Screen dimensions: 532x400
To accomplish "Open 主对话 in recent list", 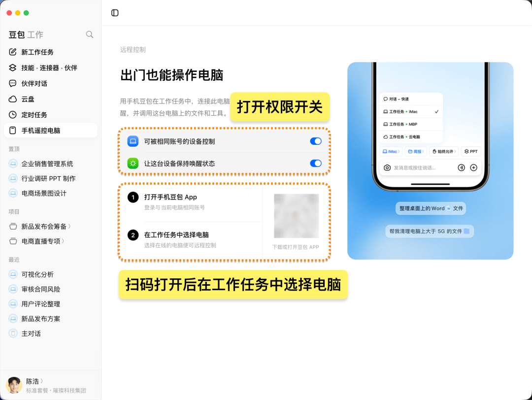I will 51,333.
